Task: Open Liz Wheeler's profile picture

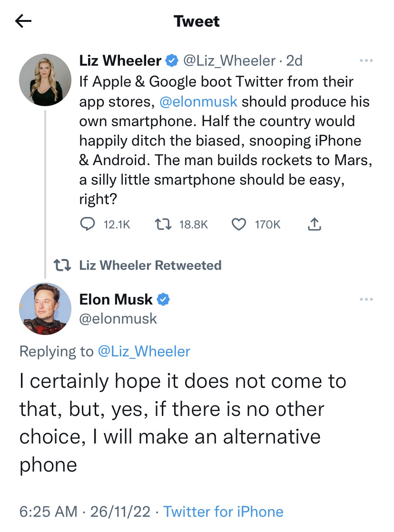Action: click(x=45, y=80)
